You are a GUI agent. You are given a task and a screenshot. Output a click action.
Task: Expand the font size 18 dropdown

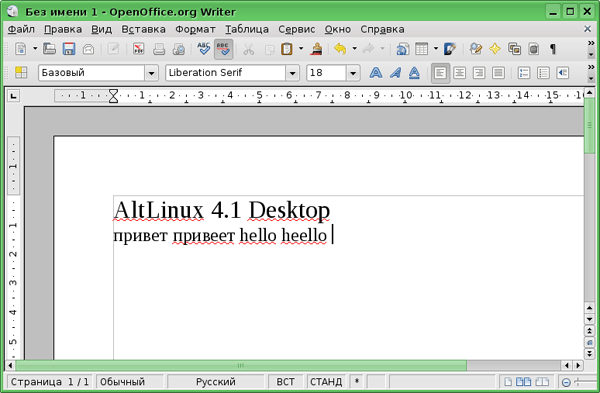pos(353,73)
